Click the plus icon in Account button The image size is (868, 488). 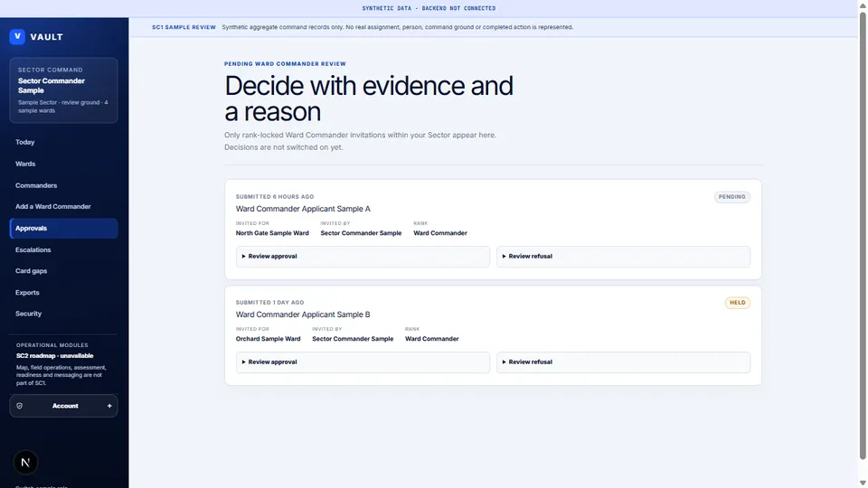(x=109, y=406)
